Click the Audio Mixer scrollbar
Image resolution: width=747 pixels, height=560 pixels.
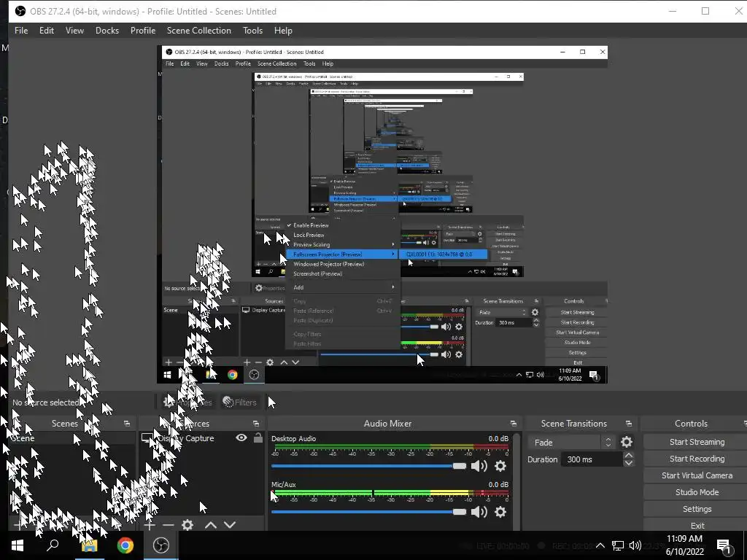[x=516, y=480]
